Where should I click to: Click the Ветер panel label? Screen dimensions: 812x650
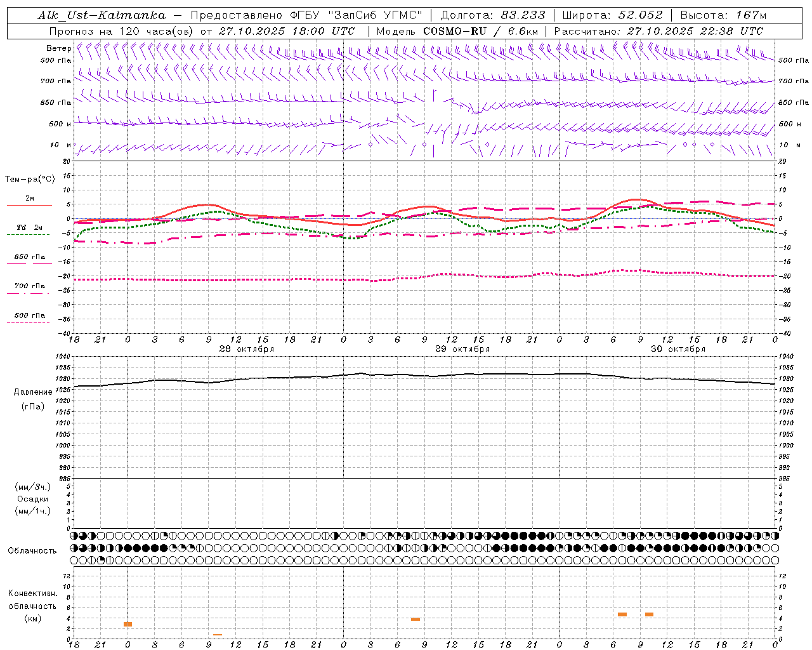pyautogui.click(x=59, y=48)
